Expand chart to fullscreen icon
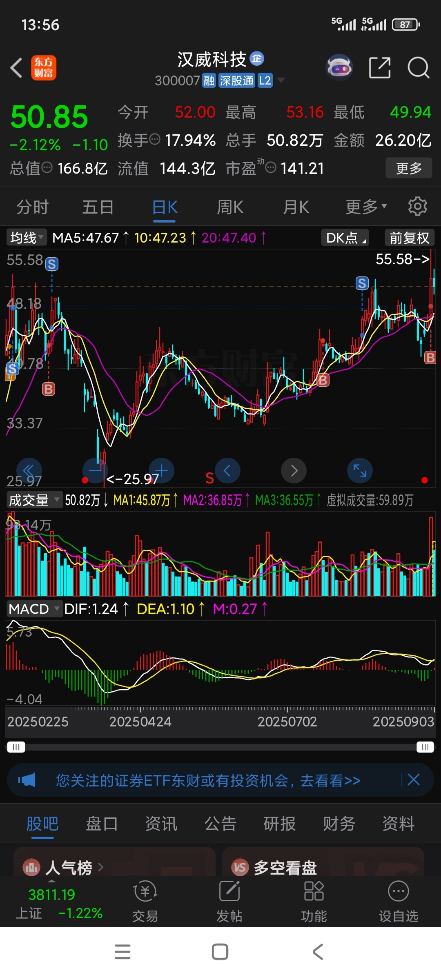The width and height of the screenshot is (441, 980). 360,470
